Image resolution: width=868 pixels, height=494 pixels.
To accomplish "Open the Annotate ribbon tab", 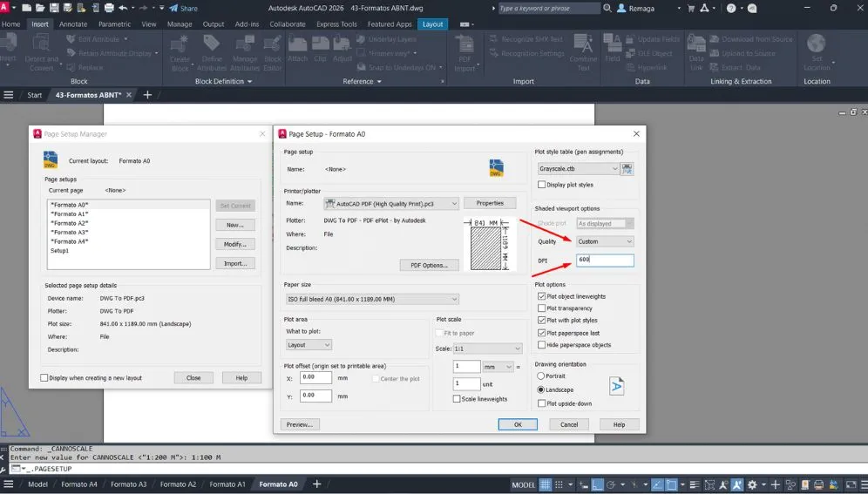I will [x=73, y=24].
